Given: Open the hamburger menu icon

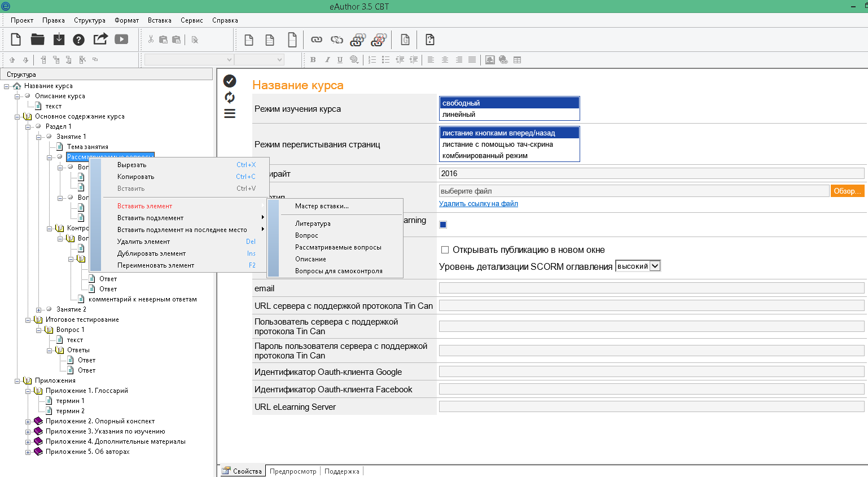Looking at the screenshot, I should (230, 113).
